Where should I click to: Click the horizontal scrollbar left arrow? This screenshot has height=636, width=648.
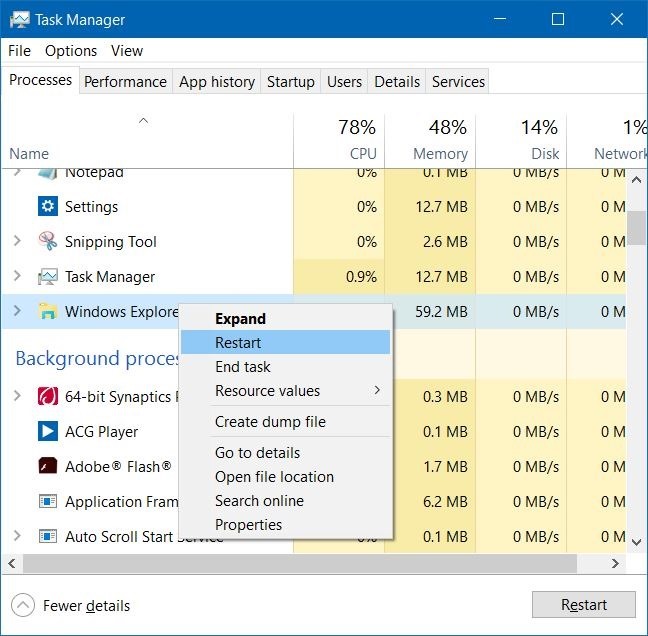pyautogui.click(x=12, y=563)
